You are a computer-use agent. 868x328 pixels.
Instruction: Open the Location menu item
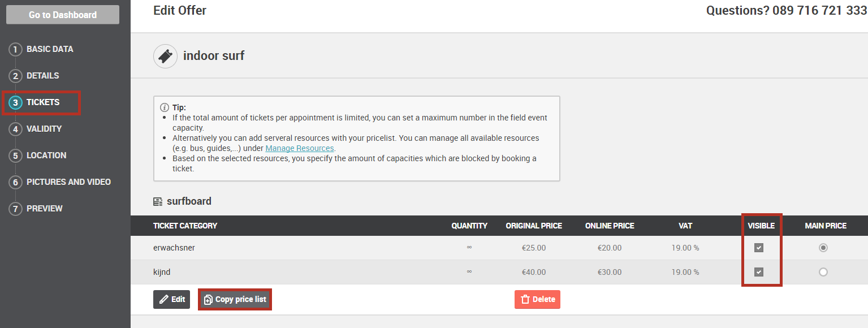click(x=46, y=156)
